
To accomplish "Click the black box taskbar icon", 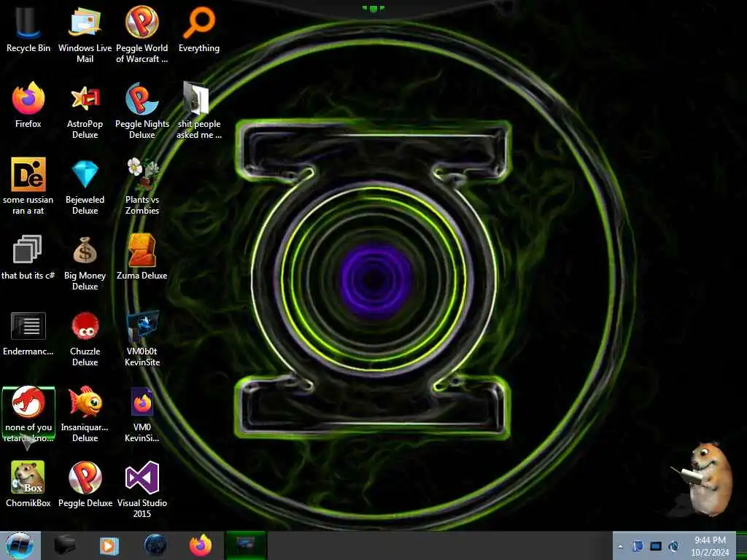I will click(x=65, y=545).
